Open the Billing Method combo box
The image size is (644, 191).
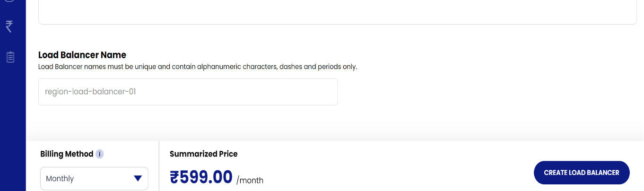(94, 179)
